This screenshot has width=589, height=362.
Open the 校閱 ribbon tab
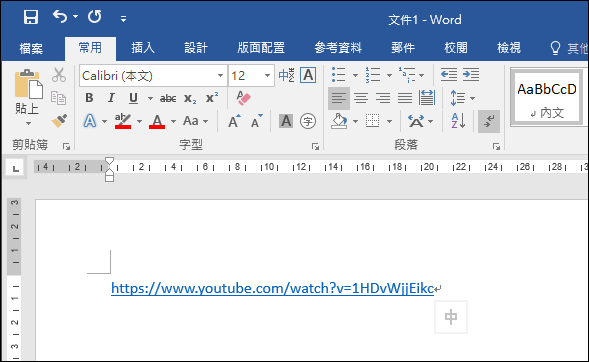tap(456, 48)
